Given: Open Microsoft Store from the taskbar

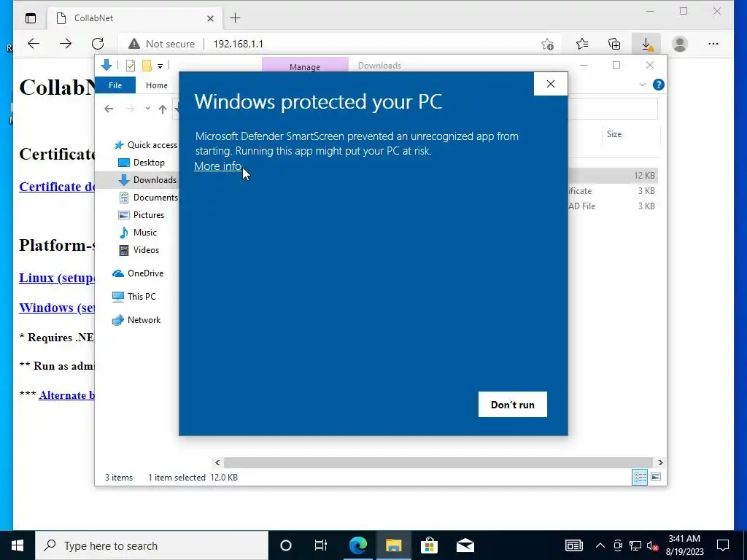Looking at the screenshot, I should click(429, 545).
